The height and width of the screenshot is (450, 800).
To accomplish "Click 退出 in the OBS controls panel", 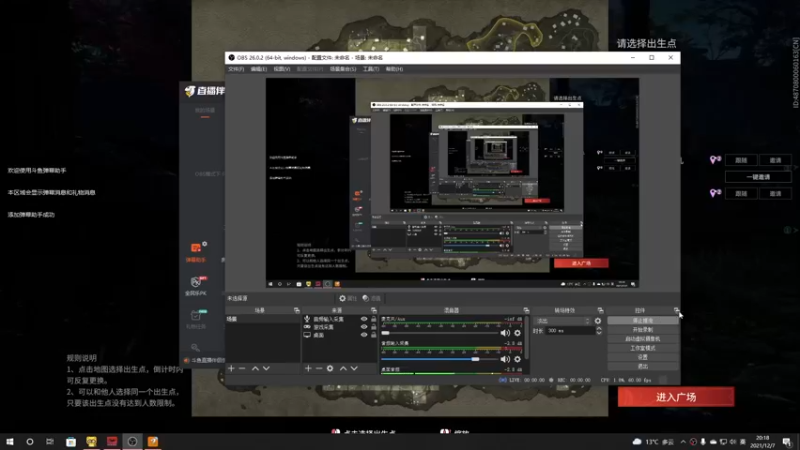I will (x=643, y=366).
